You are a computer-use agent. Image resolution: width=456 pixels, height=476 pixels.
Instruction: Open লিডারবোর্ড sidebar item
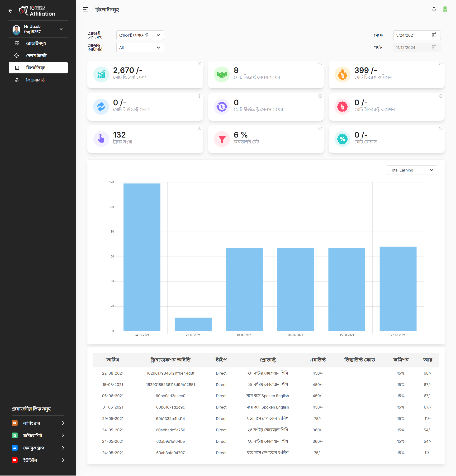click(35, 80)
